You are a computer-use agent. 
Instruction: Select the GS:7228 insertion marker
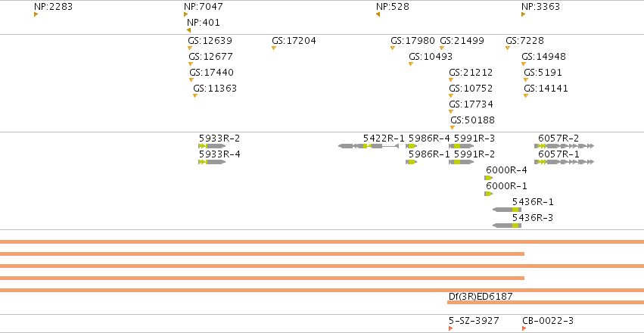point(508,48)
